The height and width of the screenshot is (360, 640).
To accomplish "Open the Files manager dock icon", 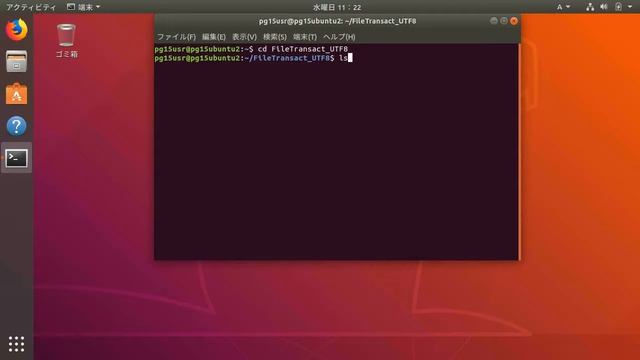I will click(x=16, y=61).
